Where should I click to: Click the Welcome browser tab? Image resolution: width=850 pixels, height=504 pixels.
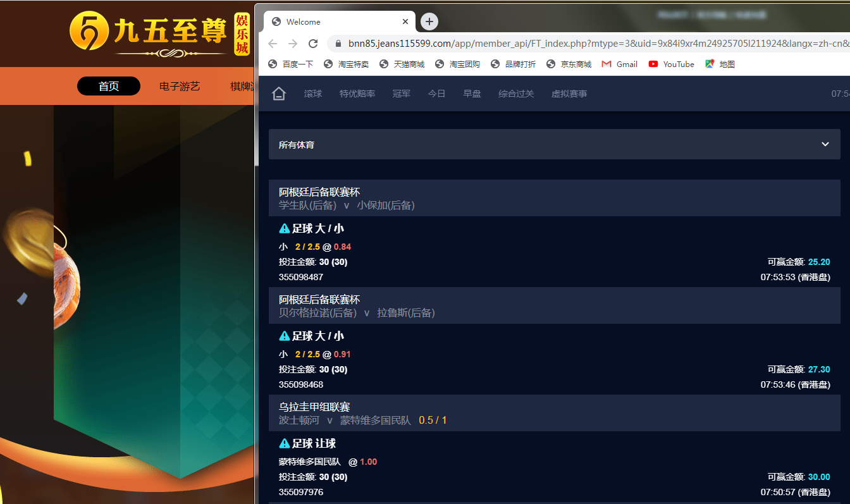pos(340,22)
